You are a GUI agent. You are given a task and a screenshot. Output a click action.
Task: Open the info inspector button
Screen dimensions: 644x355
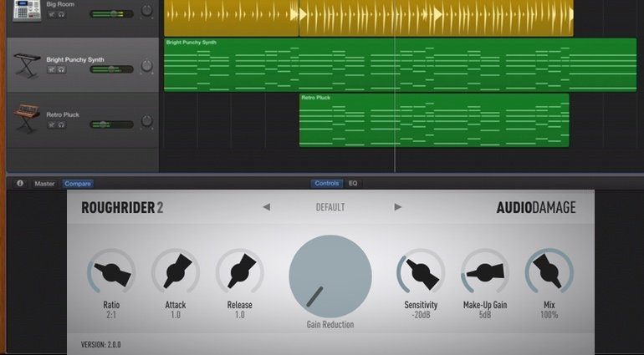tap(20, 184)
